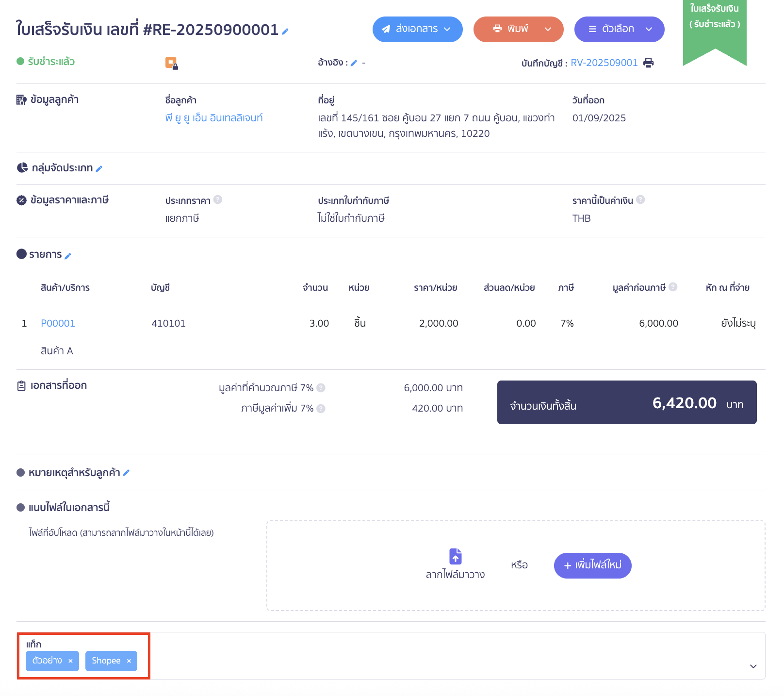Open the ตัวเลือก options menu
Image resolution: width=784 pixels, height=696 pixels.
619,29
